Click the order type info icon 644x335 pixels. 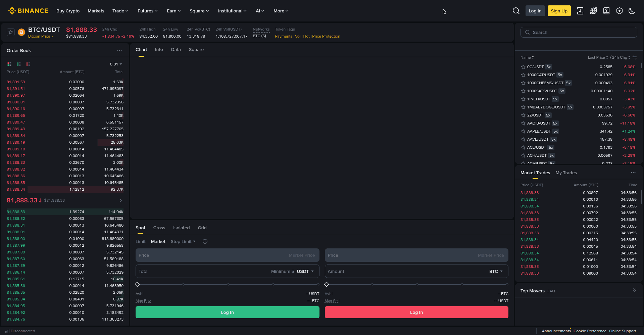(205, 241)
